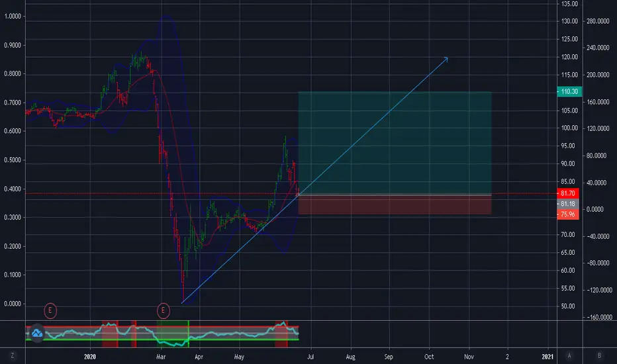Click the -160.0000 value on far-right scale
This screenshot has height=364, width=617.
pos(600,317)
